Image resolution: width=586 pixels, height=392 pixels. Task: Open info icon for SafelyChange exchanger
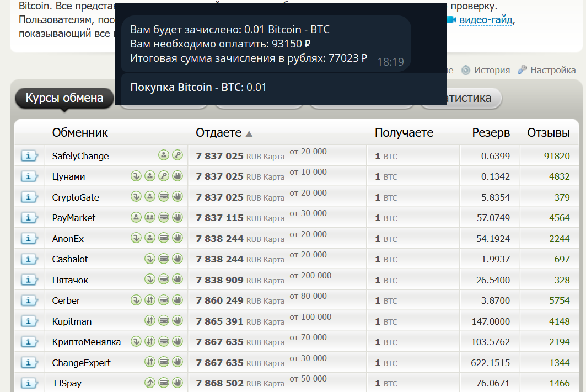coord(29,156)
